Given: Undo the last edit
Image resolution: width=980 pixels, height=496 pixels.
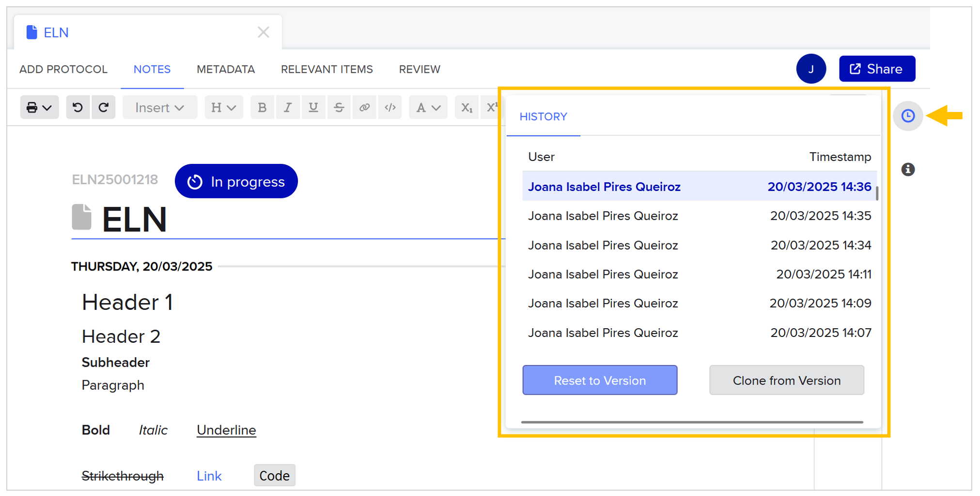Looking at the screenshot, I should tap(78, 107).
